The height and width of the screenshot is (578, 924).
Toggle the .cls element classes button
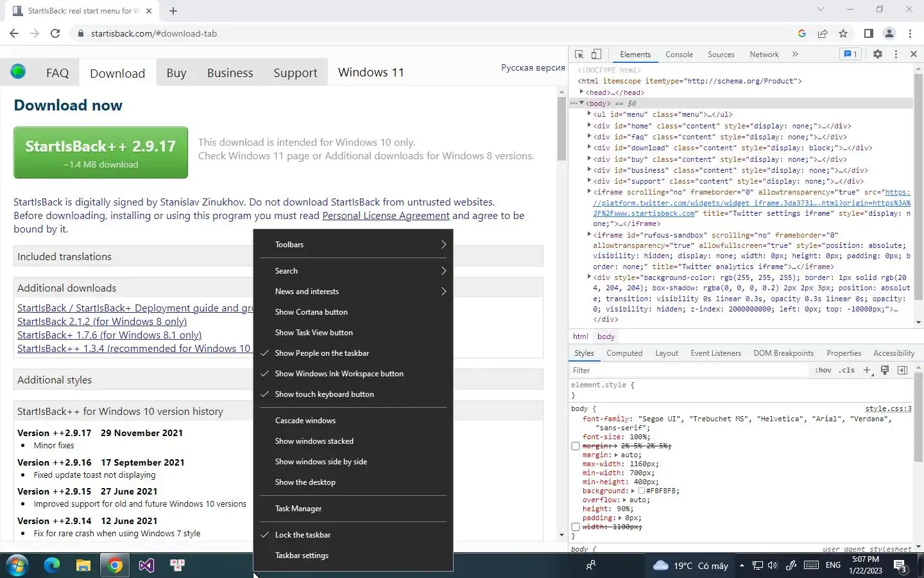pos(847,371)
